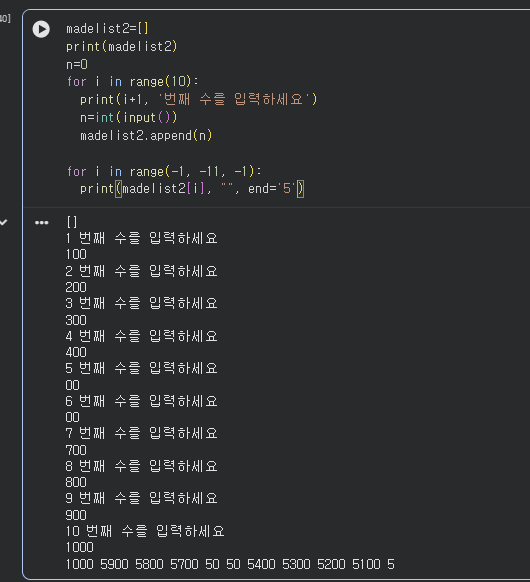This screenshot has height=582, width=530.
Task: Click the madelist2.append(n) line
Action: pos(146,135)
